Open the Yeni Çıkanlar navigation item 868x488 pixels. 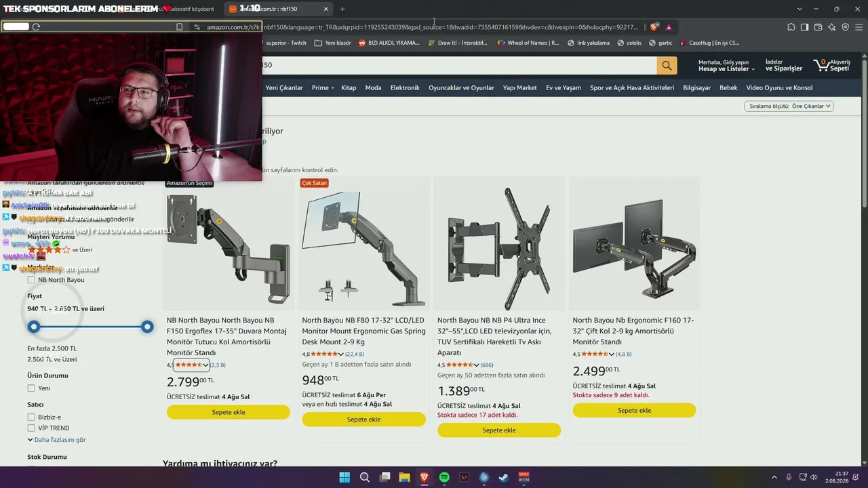(284, 88)
